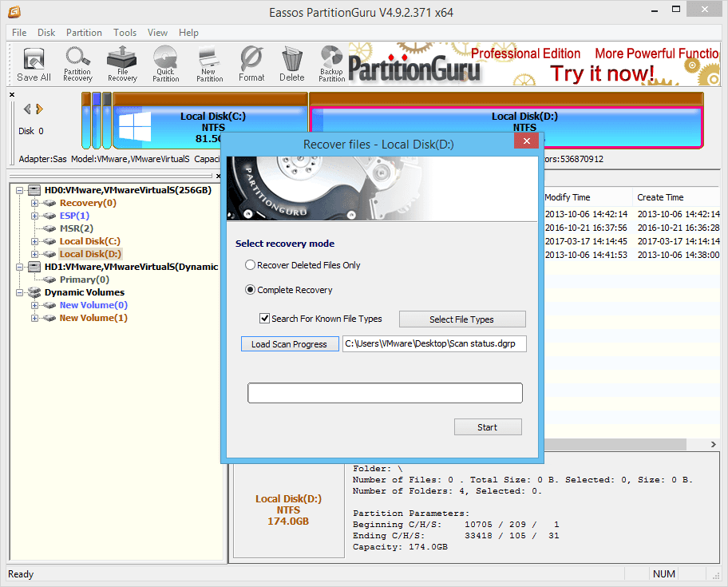This screenshot has width=728, height=587.
Task: Select the row modified 2013-10-06 14:41:53
Action: point(631,255)
